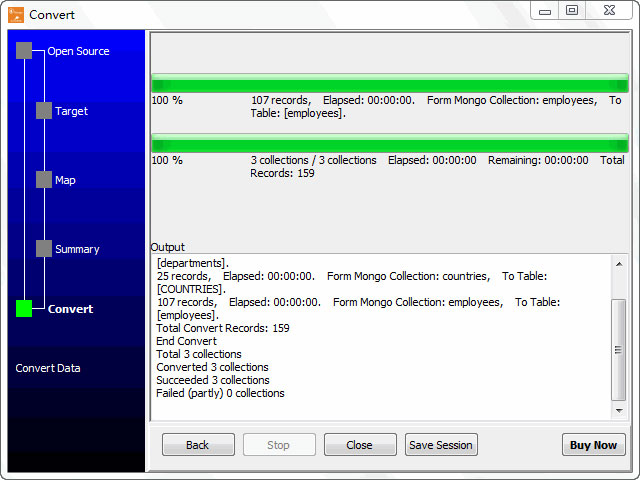
Task: Click the 'Total Convert Records: 159' line
Action: (x=223, y=328)
